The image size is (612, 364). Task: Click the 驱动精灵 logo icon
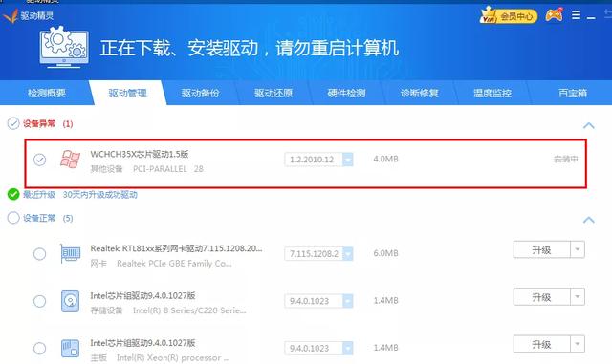11,15
